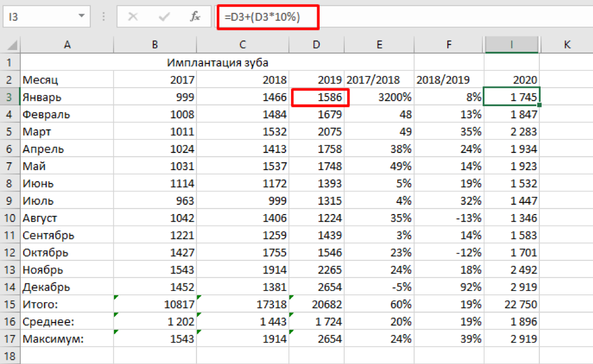Select row 18 header
The width and height of the screenshot is (593, 364).
pos(10,355)
